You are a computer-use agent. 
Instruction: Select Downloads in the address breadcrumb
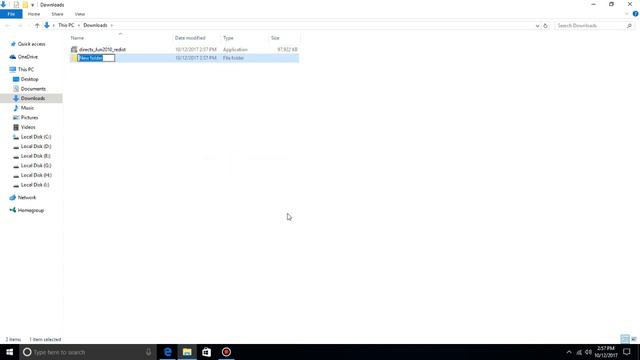point(95,25)
